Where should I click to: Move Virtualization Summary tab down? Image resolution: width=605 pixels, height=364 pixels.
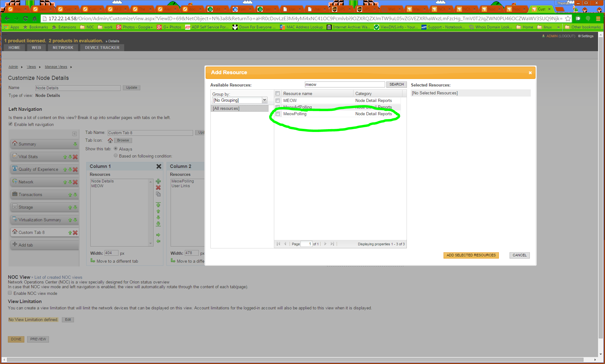75,220
